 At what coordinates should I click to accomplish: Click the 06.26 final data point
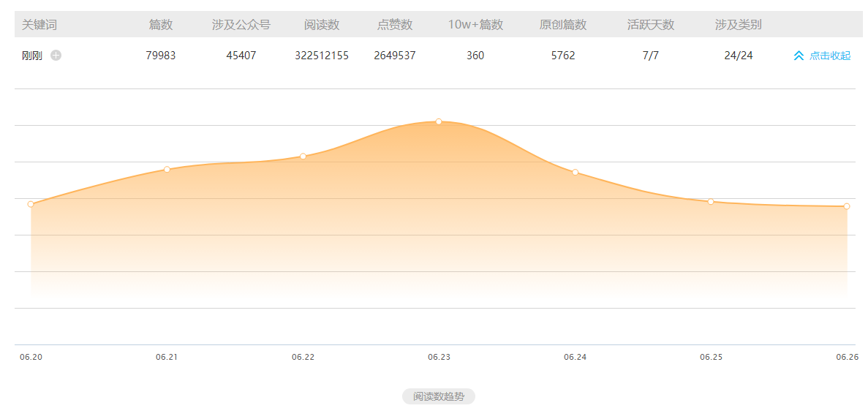[847, 206]
